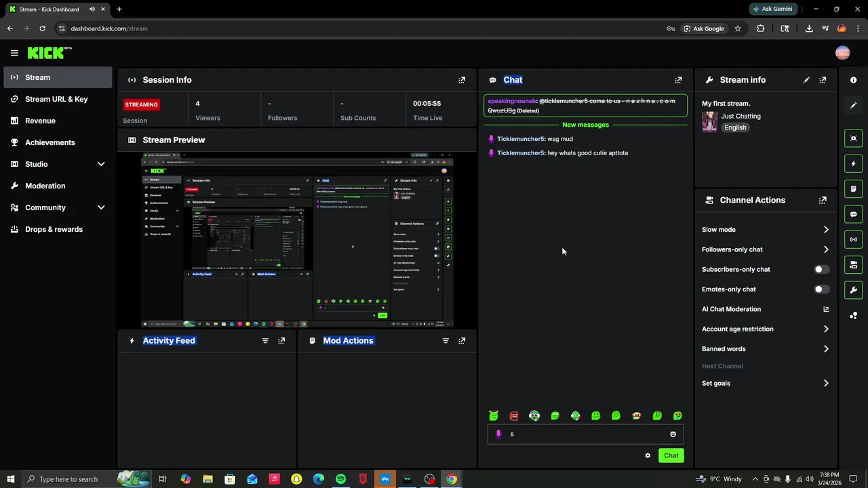Image resolution: width=868 pixels, height=488 pixels.
Task: Click the info icon in right rail
Action: [x=853, y=80]
